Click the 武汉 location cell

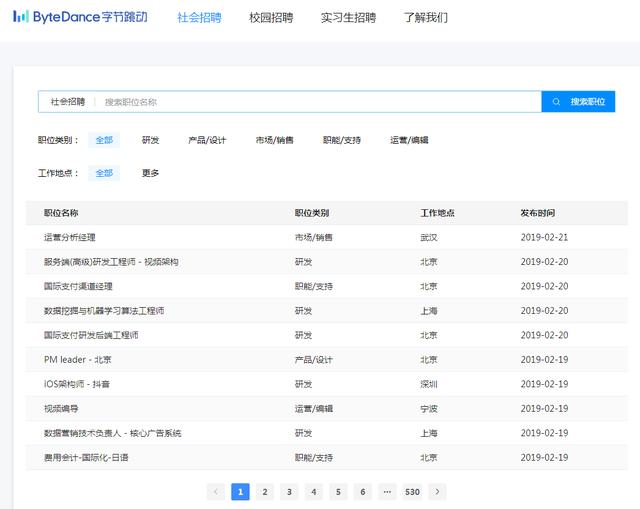tap(429, 237)
